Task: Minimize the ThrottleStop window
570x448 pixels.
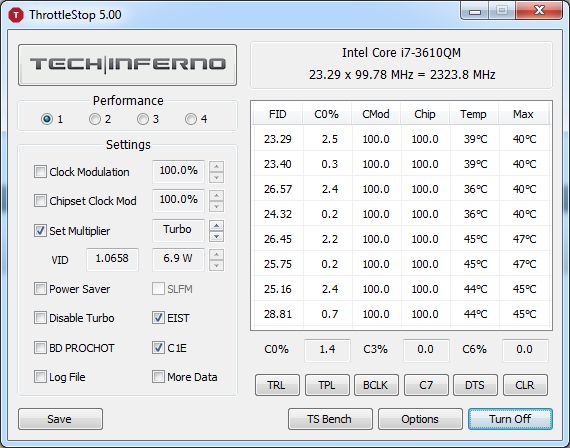Action: coord(475,11)
